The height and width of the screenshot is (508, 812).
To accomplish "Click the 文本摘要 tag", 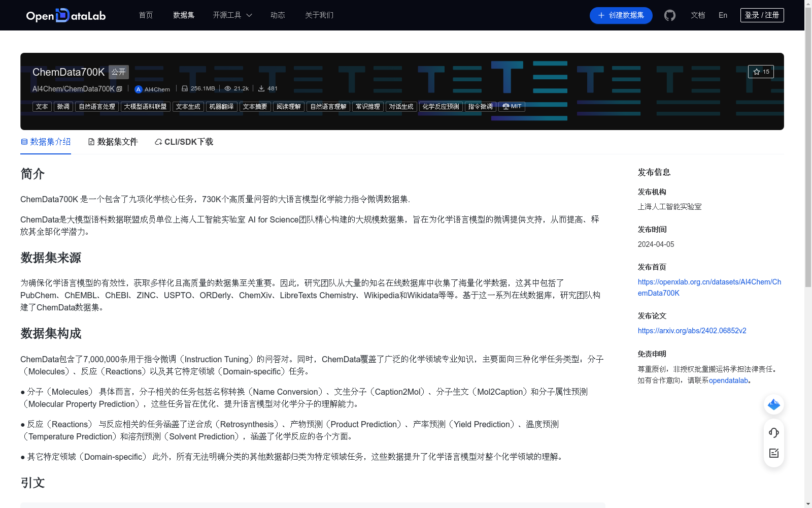I will [255, 107].
